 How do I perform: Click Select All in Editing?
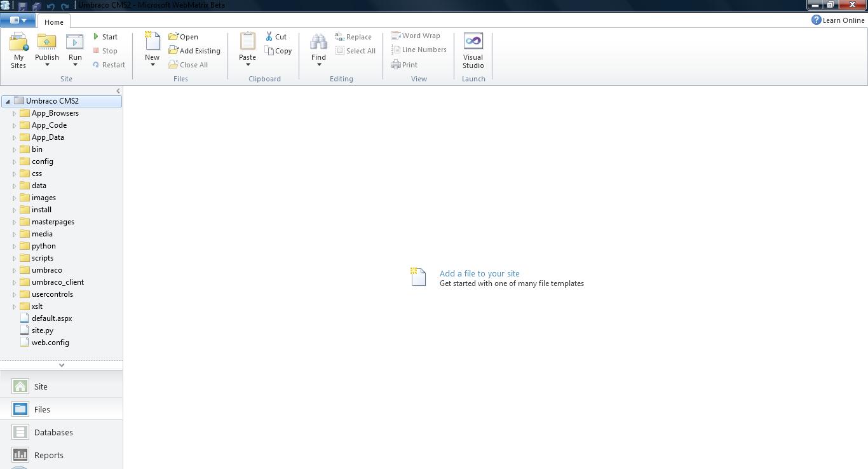click(x=356, y=51)
